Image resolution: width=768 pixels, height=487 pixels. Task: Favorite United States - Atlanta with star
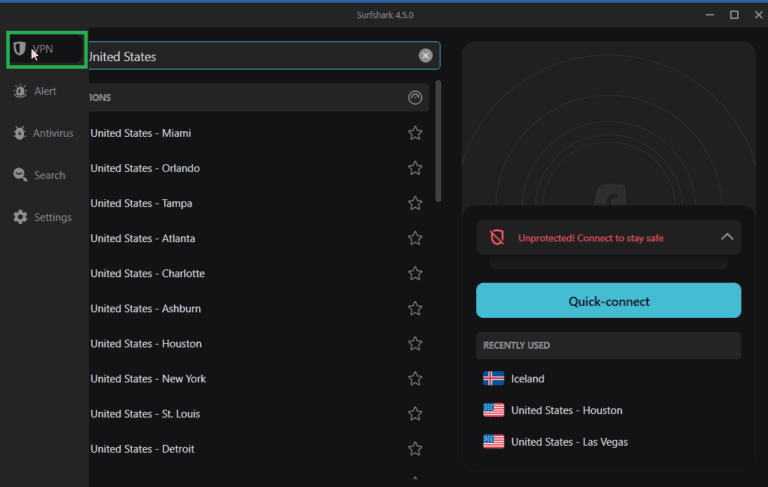pyautogui.click(x=415, y=239)
